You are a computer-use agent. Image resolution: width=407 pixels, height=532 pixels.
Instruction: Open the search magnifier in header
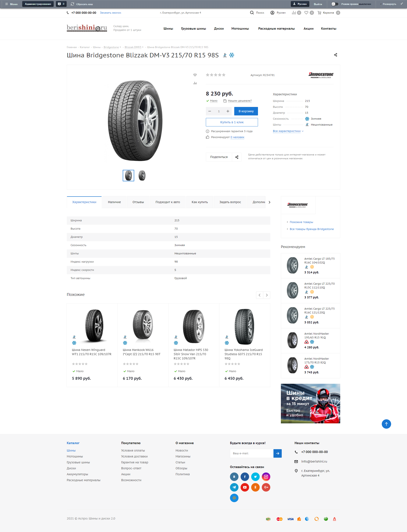252,13
